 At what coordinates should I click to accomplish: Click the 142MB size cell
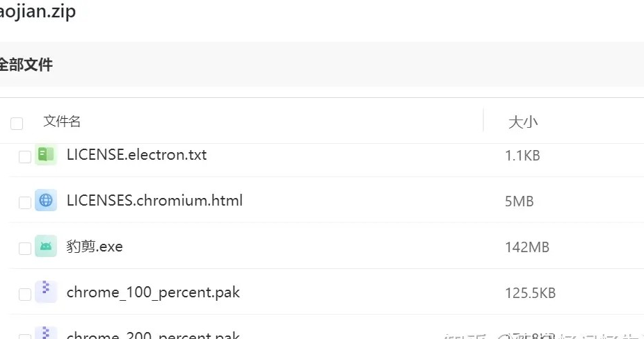(527, 247)
